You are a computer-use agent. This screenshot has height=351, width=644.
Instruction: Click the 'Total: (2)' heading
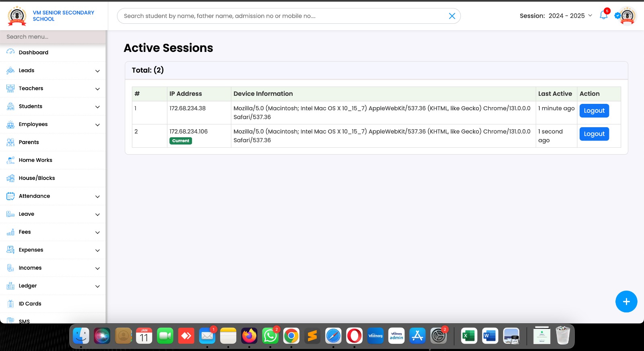click(x=148, y=70)
